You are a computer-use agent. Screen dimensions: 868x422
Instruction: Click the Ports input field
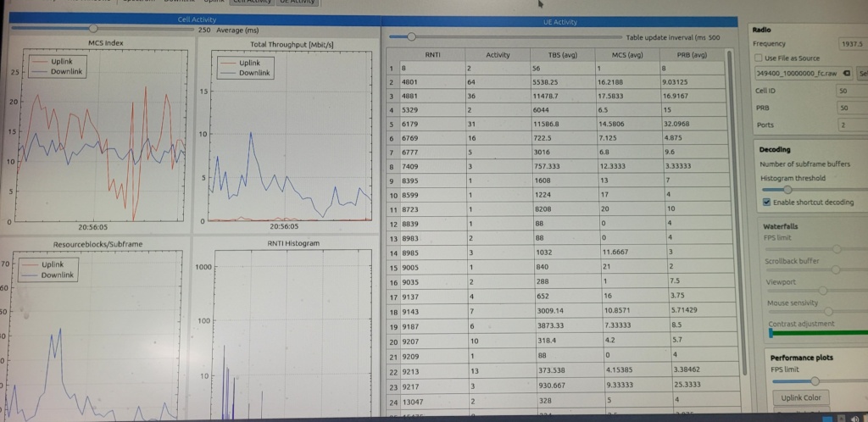(852, 125)
